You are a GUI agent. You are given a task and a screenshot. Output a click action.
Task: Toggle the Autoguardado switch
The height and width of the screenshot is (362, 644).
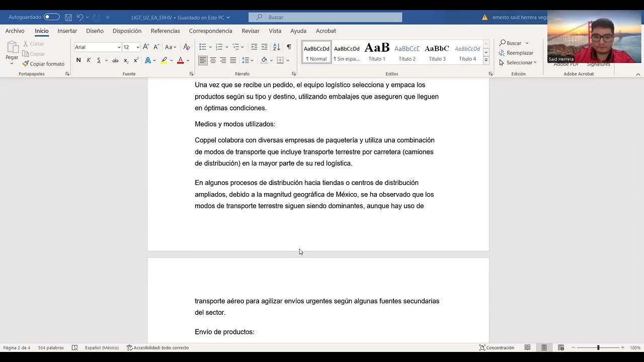tap(52, 17)
